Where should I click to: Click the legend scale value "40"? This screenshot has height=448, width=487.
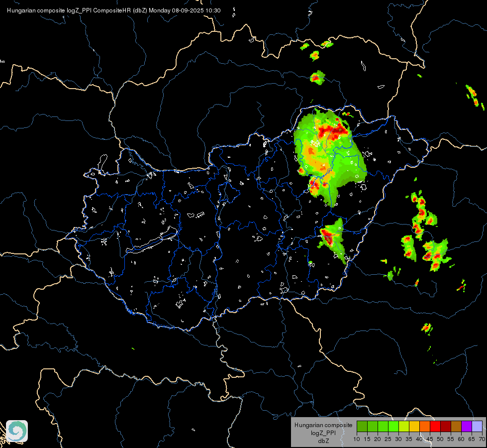point(419,439)
